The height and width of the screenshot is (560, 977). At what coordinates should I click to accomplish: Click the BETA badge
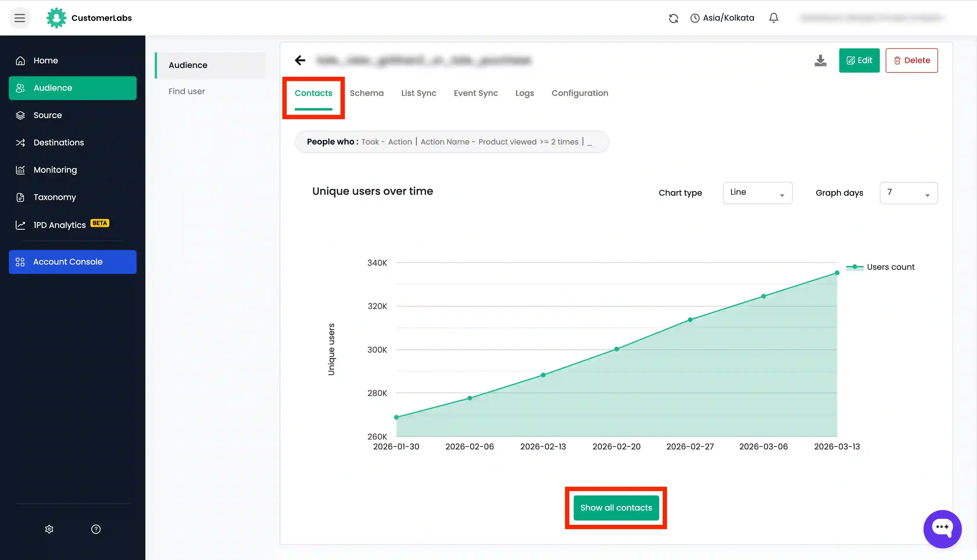click(100, 223)
